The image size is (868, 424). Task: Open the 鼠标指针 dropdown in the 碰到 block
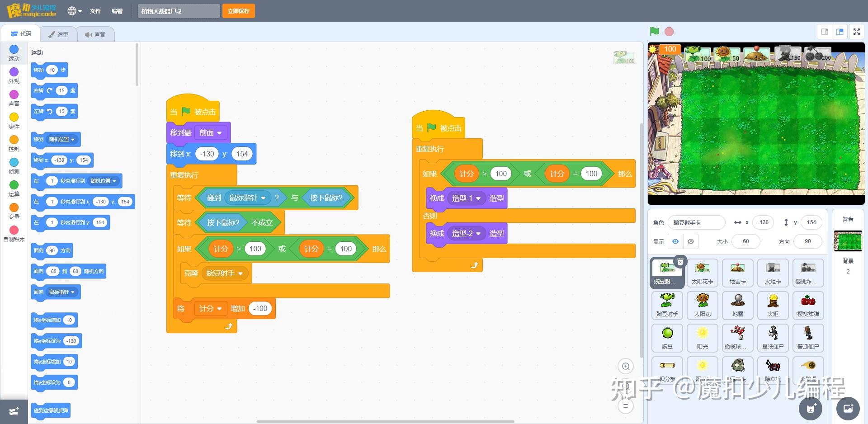247,198
